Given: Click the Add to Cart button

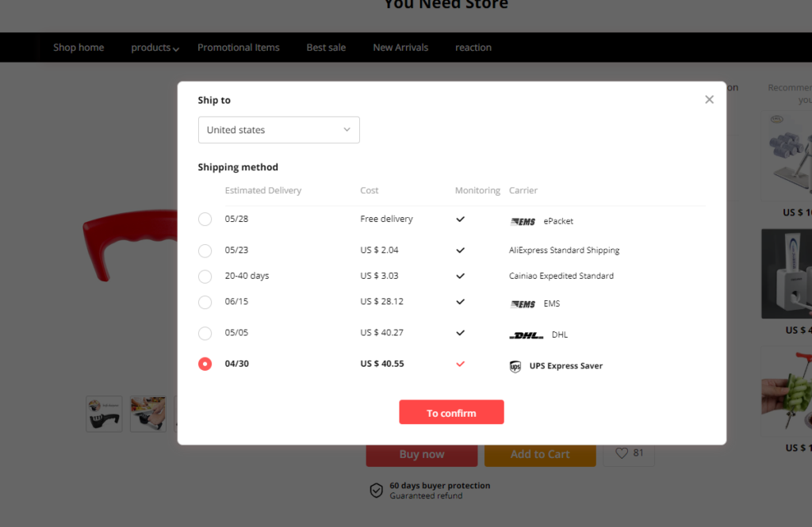Looking at the screenshot, I should pos(540,454).
